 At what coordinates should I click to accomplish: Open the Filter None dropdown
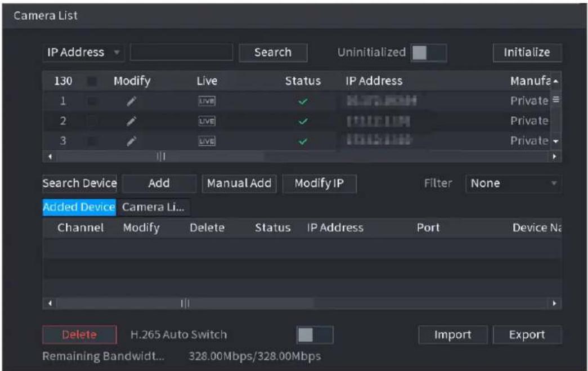coord(513,184)
